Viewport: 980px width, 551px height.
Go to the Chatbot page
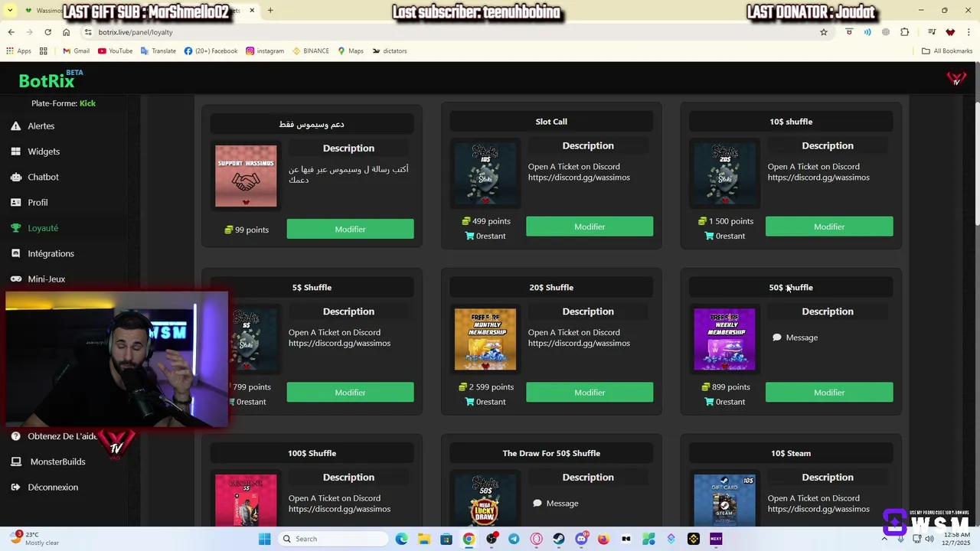pos(43,177)
